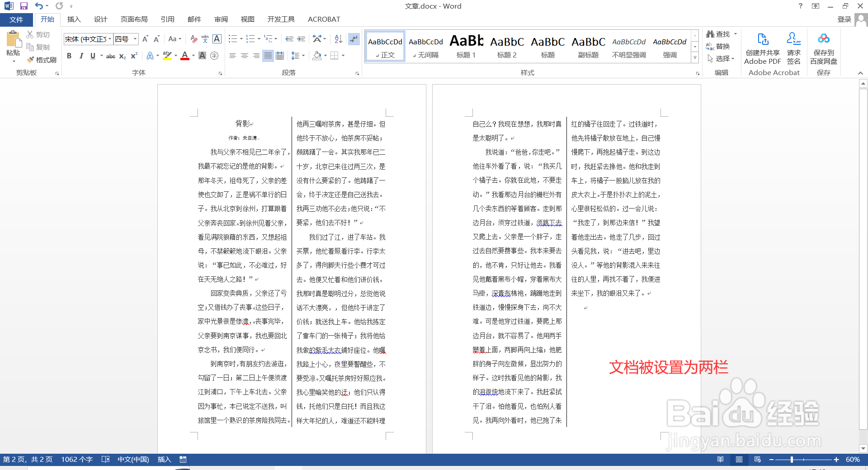This screenshot has width=868, height=470.
Task: Request a signature via Acrobat
Action: click(x=794, y=48)
